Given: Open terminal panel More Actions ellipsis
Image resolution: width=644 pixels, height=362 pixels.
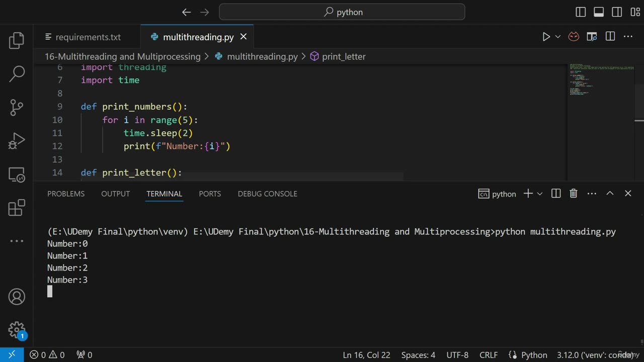Looking at the screenshot, I should 592,194.
